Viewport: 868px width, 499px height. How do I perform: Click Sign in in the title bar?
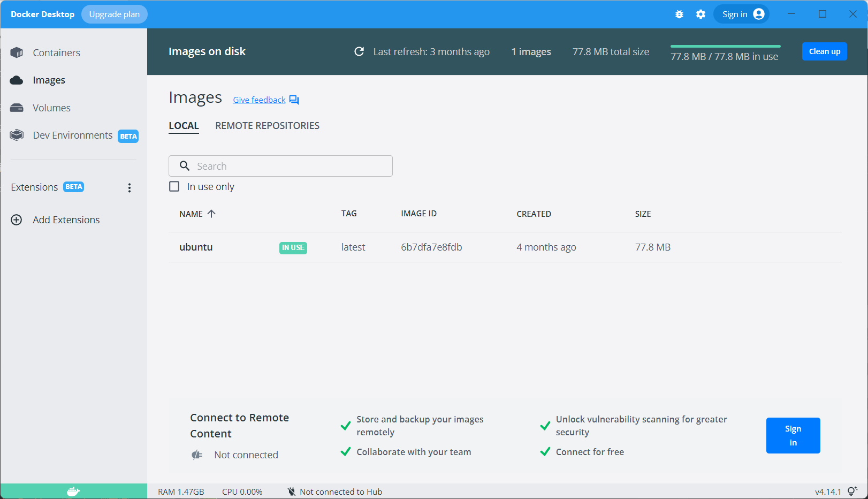741,14
